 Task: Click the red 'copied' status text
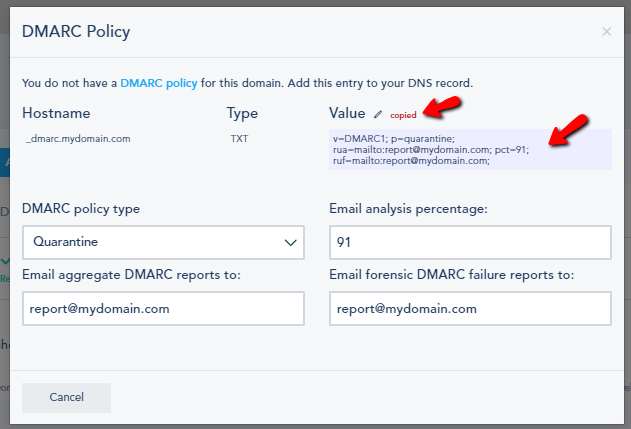(403, 115)
